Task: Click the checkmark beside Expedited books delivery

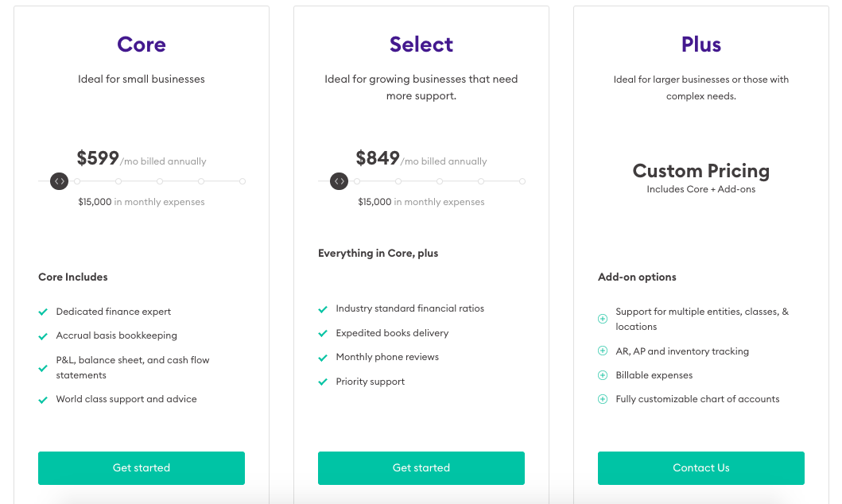Action: 323,333
